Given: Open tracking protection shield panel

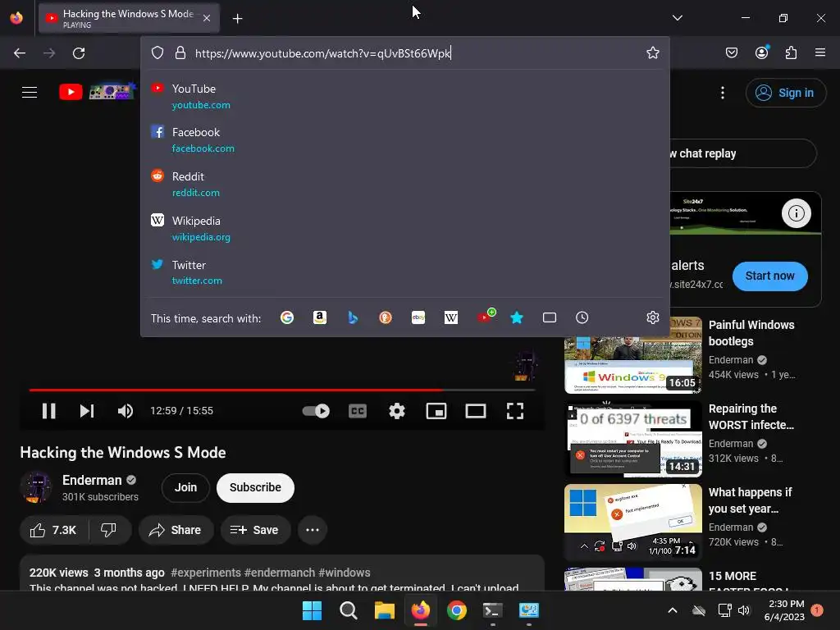Looking at the screenshot, I should (157, 52).
